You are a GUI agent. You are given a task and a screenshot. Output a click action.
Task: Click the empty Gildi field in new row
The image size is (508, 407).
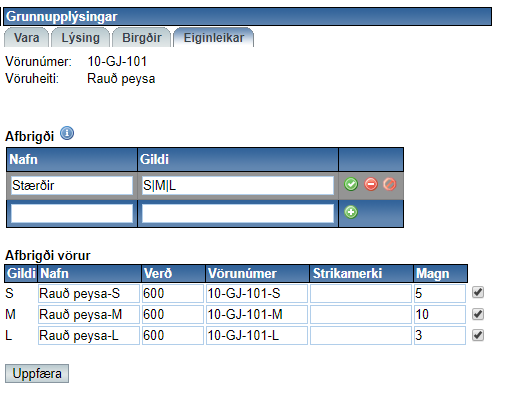[238, 213]
